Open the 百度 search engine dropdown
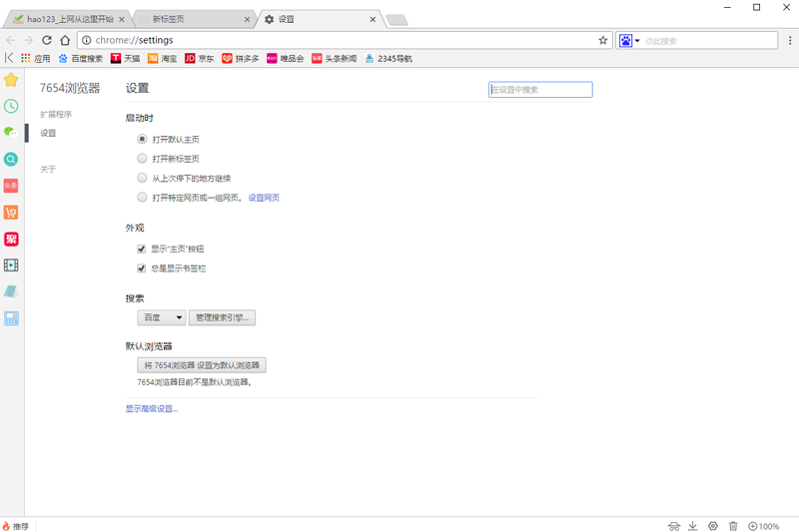The height and width of the screenshot is (532, 799). [161, 317]
